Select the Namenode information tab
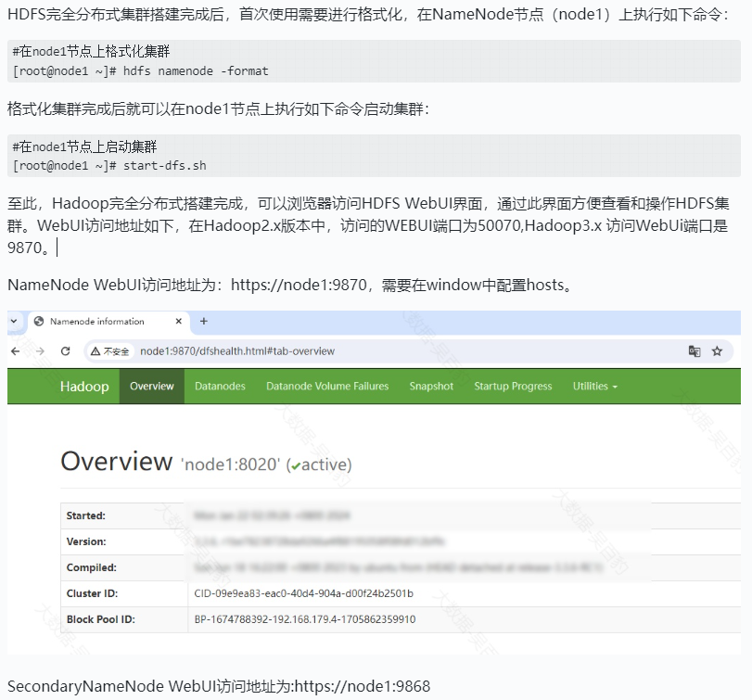Screen dimensions: 752x700 click(109, 321)
